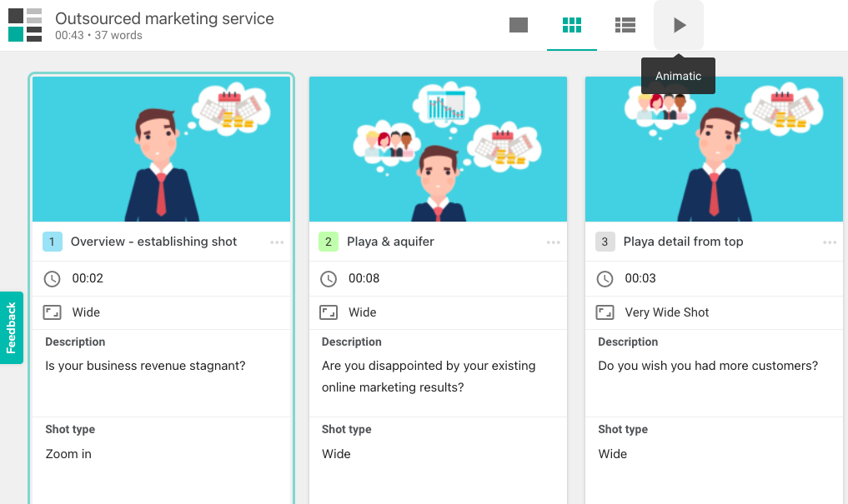This screenshot has width=848, height=504.
Task: Click frame number badge 1
Action: point(52,242)
